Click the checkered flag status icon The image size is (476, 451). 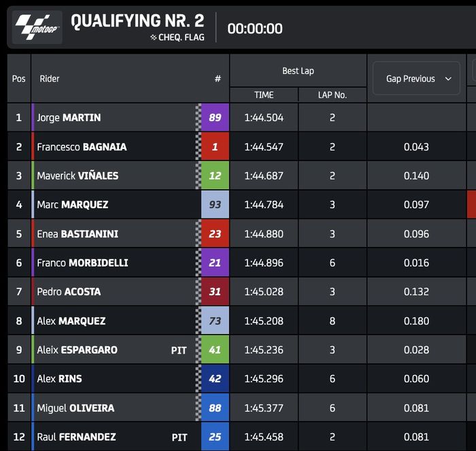tap(153, 38)
